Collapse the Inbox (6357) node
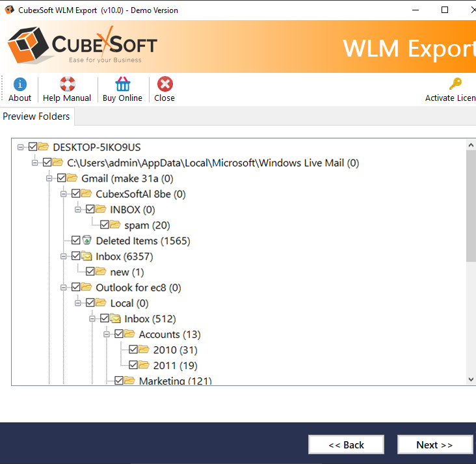476x464 pixels. point(63,256)
